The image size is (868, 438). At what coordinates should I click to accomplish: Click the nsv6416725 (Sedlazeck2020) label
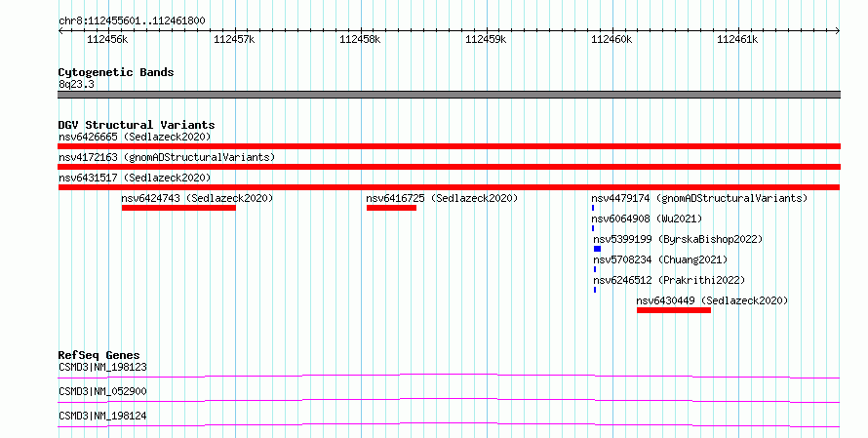click(442, 198)
